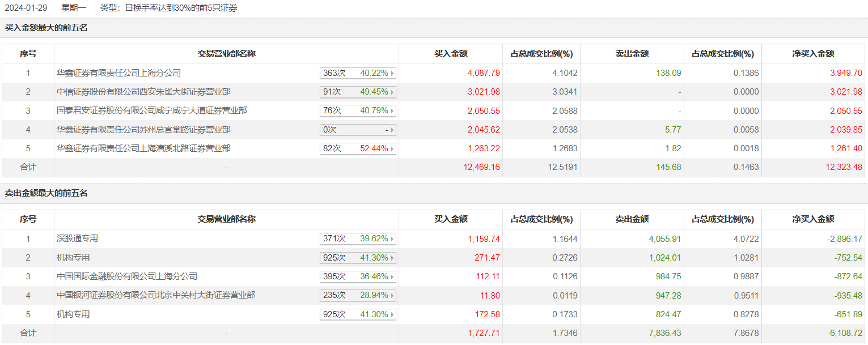Click the 卖出金额最大的前五名 section heading
868x345 pixels.
[x=46, y=193]
